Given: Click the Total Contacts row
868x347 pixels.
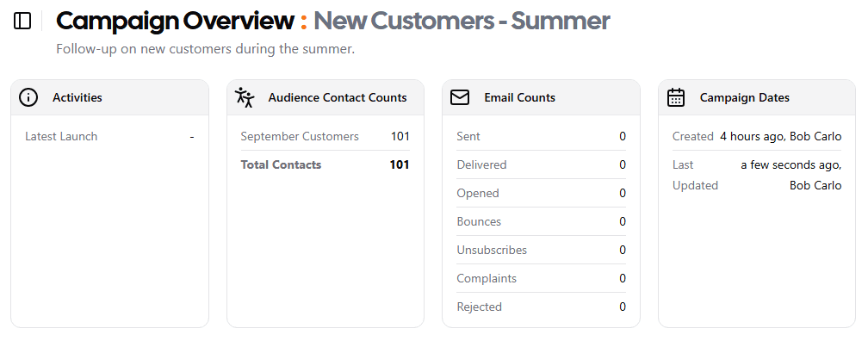Looking at the screenshot, I should click(325, 164).
